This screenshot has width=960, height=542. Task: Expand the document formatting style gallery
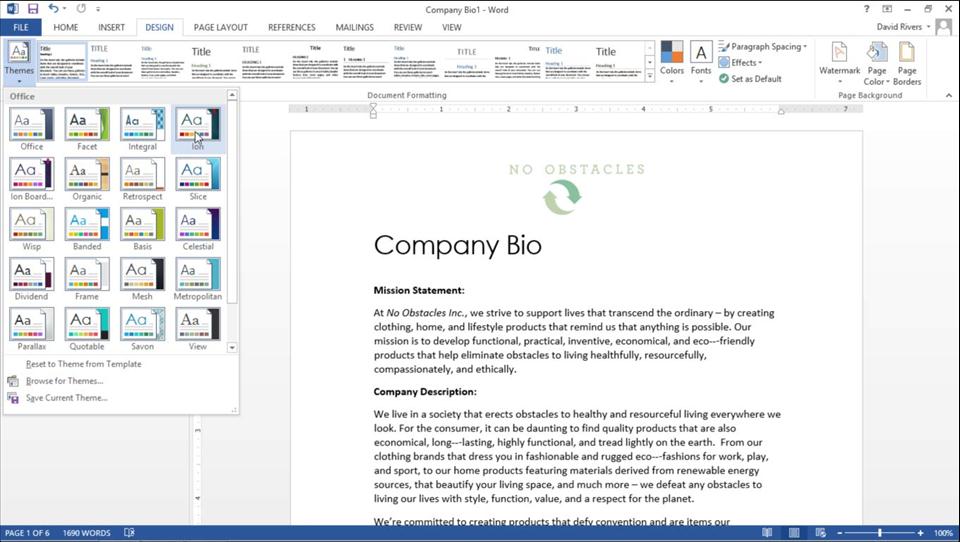pyautogui.click(x=650, y=76)
